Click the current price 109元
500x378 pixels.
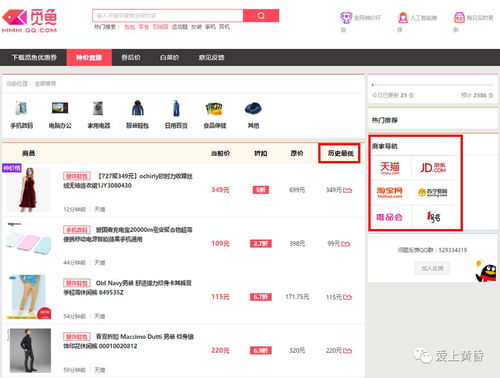pyautogui.click(x=220, y=244)
